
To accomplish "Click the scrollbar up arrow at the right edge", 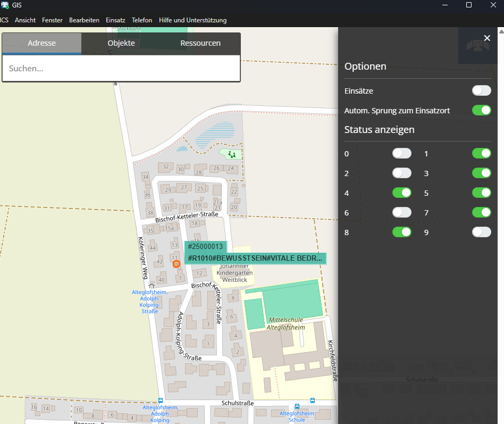I will pyautogui.click(x=500, y=30).
